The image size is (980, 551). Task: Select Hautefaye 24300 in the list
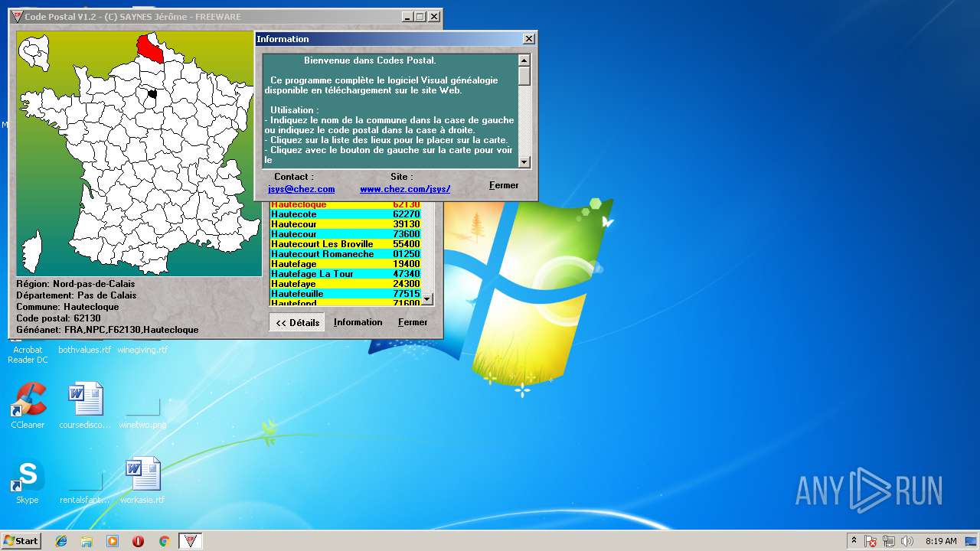[345, 284]
